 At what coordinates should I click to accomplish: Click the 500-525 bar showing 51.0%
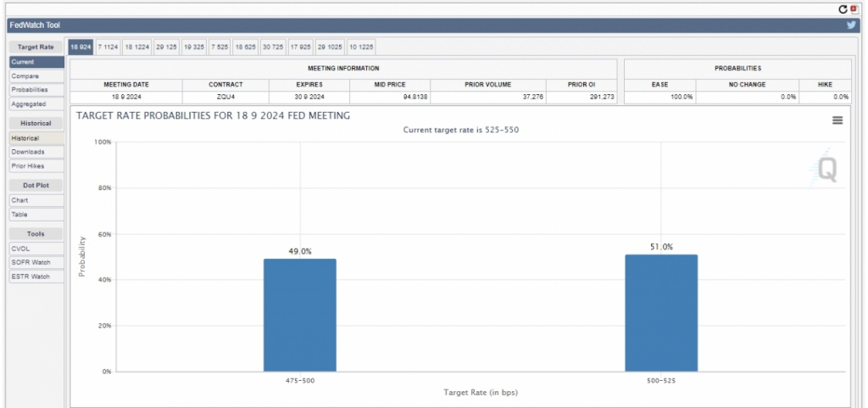tap(661, 312)
